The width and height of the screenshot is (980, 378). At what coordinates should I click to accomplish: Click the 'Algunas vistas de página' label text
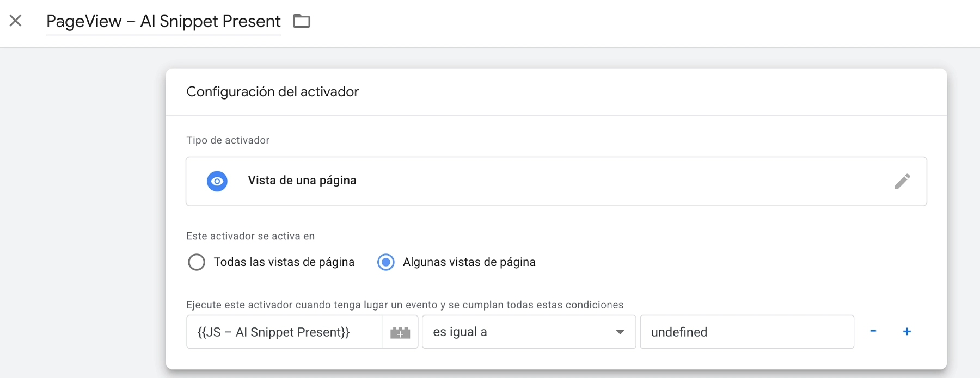tap(469, 262)
